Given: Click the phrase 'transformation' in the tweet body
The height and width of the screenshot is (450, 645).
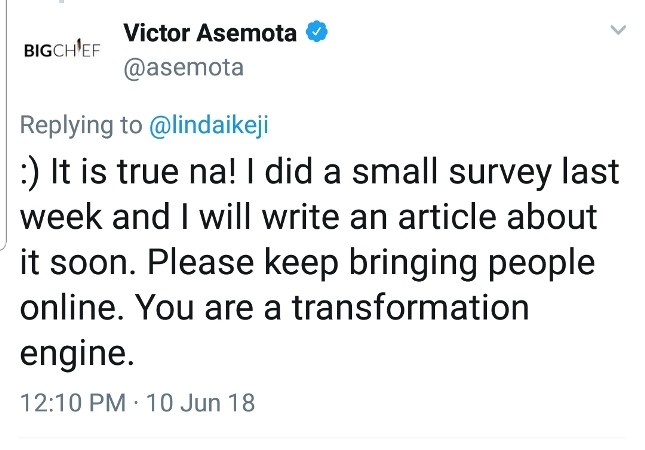Looking at the screenshot, I should [410, 307].
